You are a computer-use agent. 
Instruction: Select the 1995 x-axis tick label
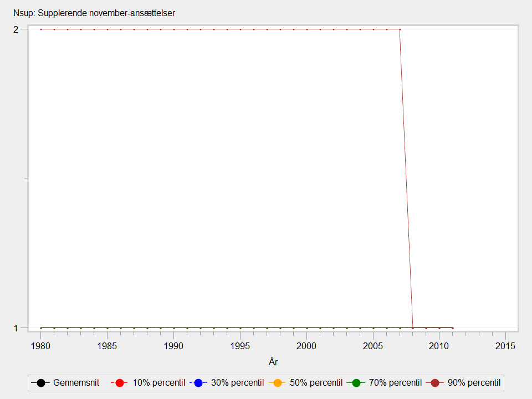pyautogui.click(x=240, y=346)
